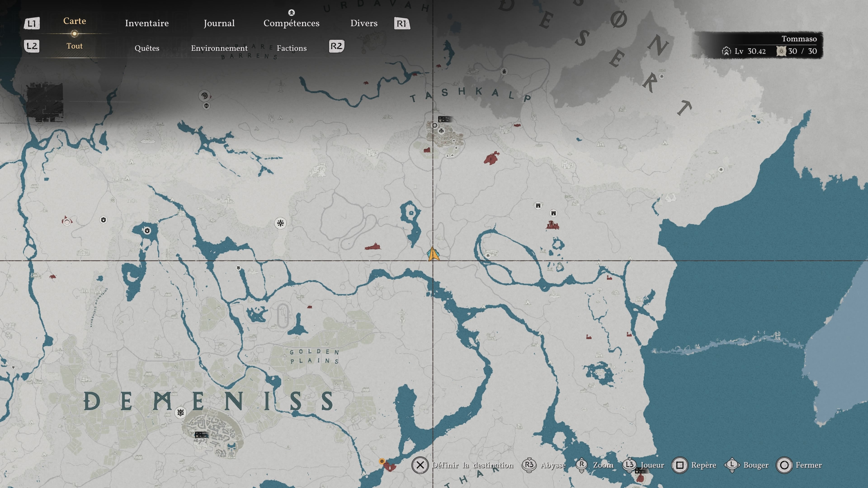
Task: Select the red fortress below the castle markers
Action: (553, 225)
